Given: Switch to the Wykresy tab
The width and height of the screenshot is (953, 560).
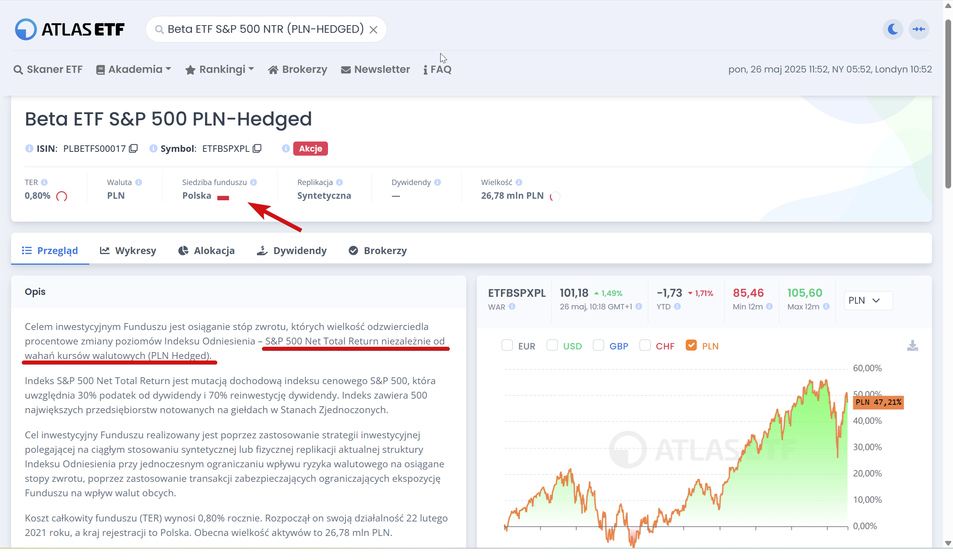Looking at the screenshot, I should pos(128,251).
